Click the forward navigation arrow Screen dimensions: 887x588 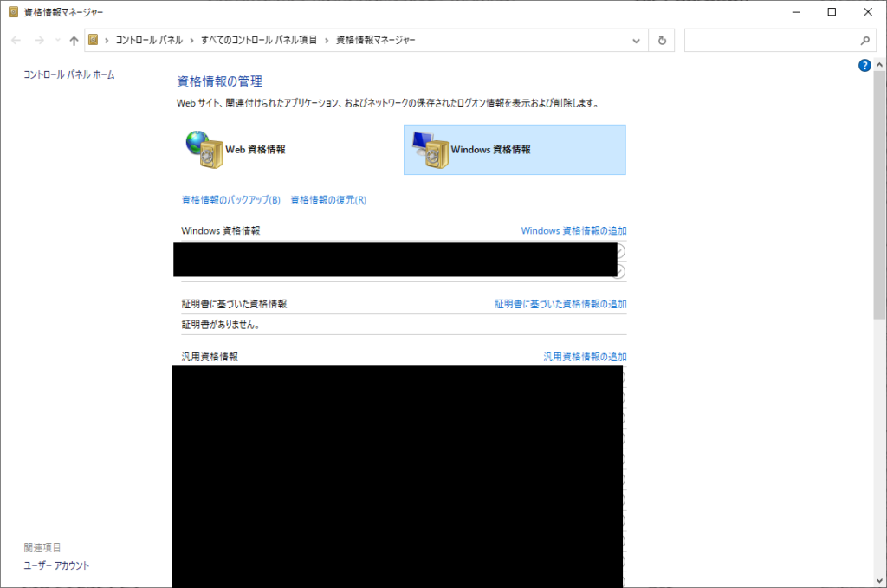click(x=38, y=41)
